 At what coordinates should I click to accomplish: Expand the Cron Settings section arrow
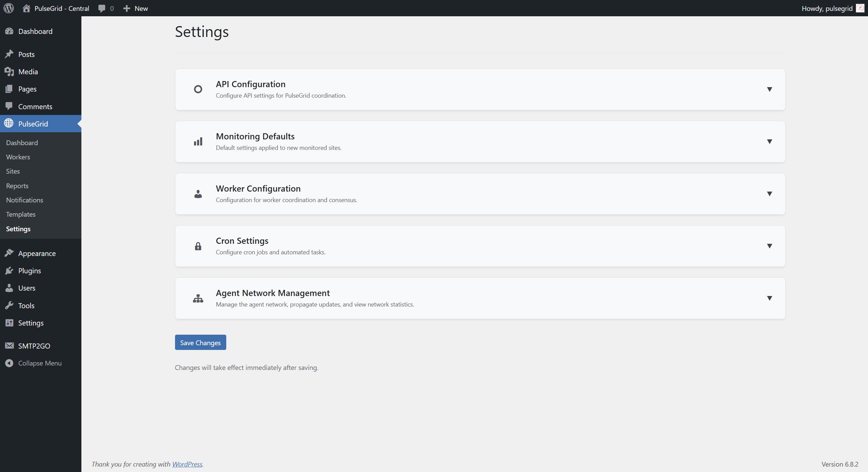point(769,246)
